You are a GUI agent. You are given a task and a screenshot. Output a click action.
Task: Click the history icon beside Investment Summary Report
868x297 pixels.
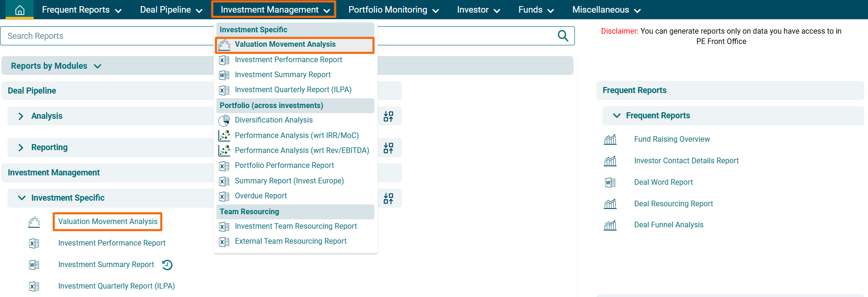pos(167,265)
